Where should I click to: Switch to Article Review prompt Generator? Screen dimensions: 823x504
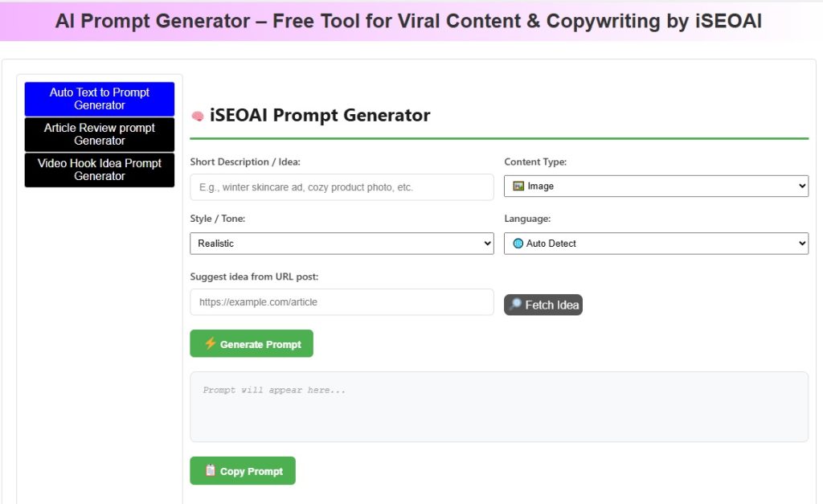pyautogui.click(x=99, y=134)
